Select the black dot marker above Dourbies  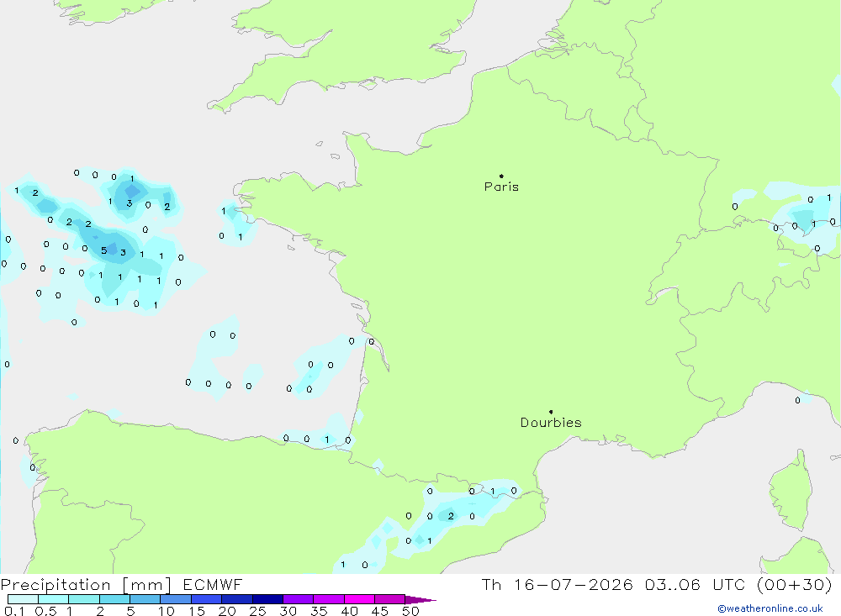click(551, 412)
